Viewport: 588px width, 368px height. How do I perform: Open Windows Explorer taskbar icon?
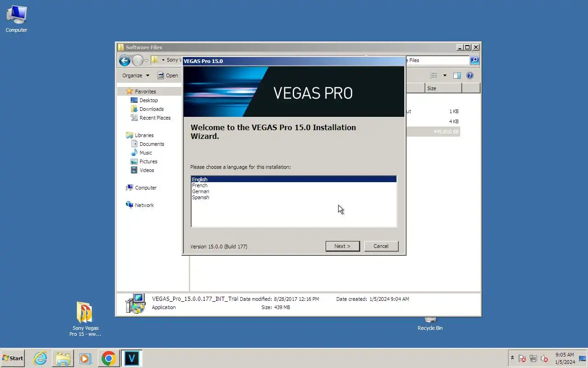point(63,358)
